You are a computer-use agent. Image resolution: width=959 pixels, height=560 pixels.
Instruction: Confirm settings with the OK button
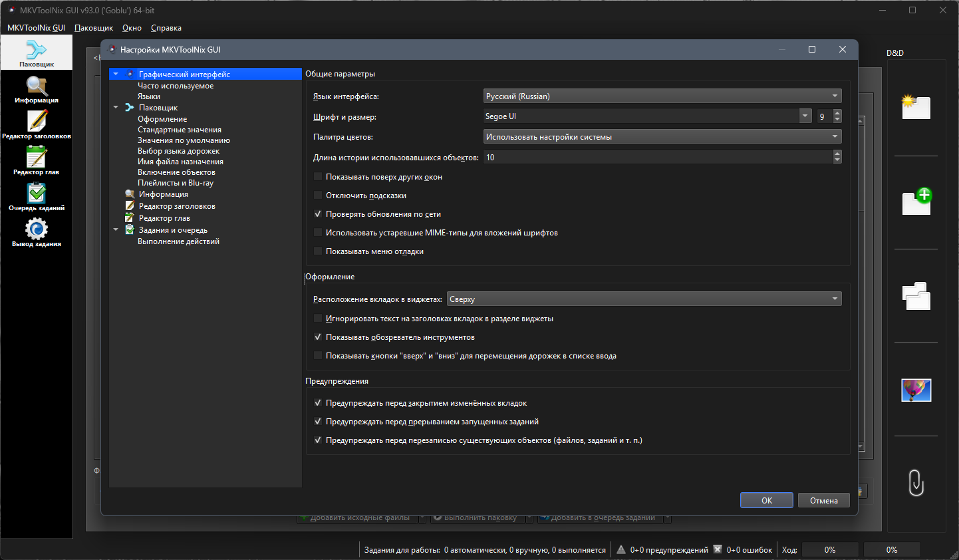tap(767, 500)
